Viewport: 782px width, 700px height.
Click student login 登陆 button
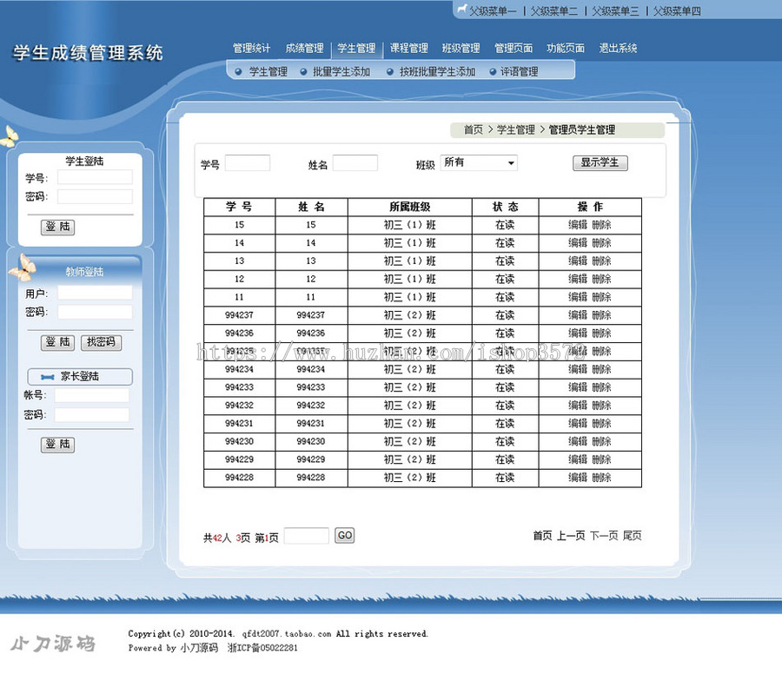point(58,227)
